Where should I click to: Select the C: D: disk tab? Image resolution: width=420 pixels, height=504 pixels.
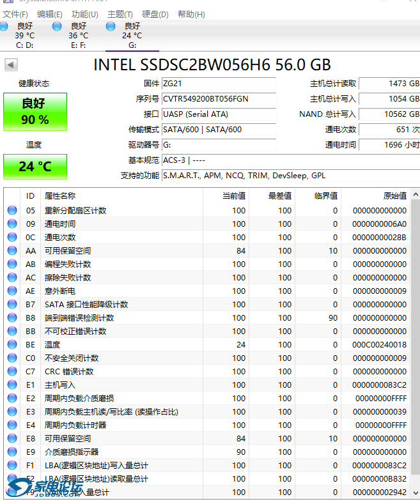[25, 35]
